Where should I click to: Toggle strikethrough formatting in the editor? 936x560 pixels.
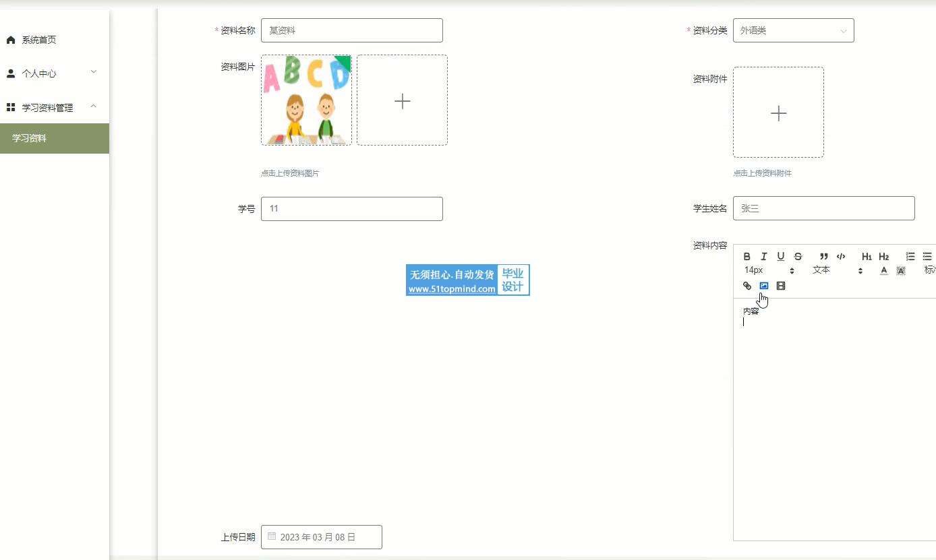point(798,256)
